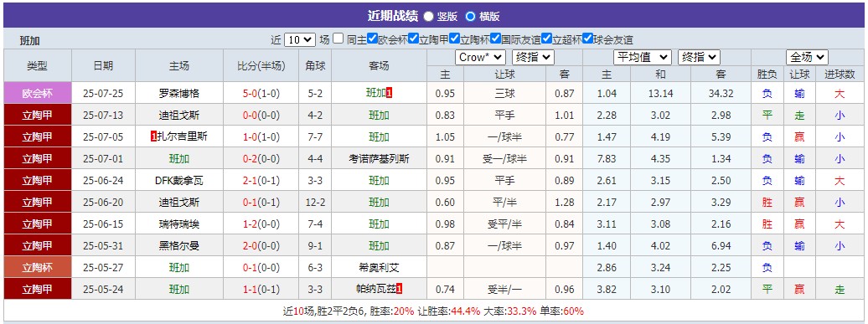Open the DFK戴拿瓦 team link
Image resolution: width=868 pixels, height=324 pixels.
[178, 180]
